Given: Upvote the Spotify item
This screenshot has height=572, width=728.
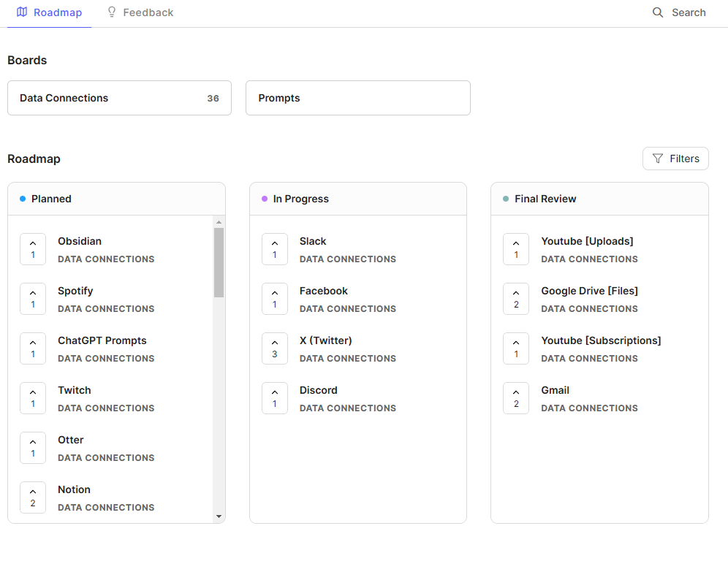Looking at the screenshot, I should (33, 299).
